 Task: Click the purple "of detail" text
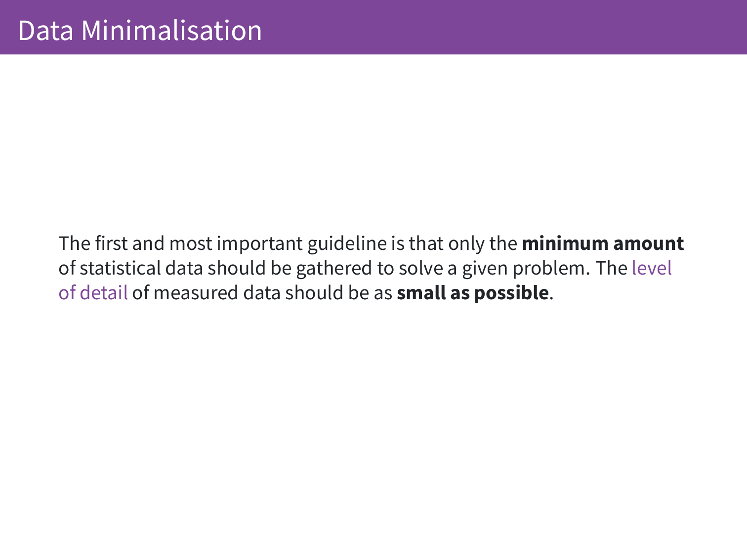(x=93, y=293)
